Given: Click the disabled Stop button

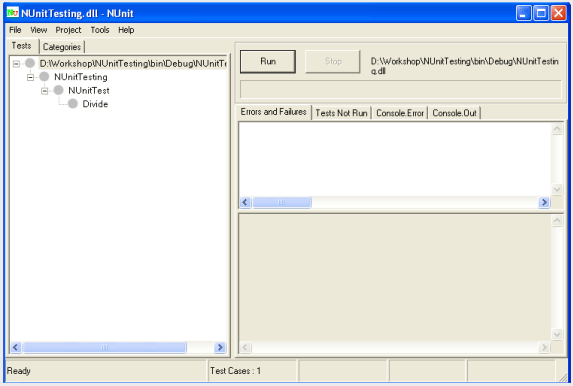Looking at the screenshot, I should [333, 61].
